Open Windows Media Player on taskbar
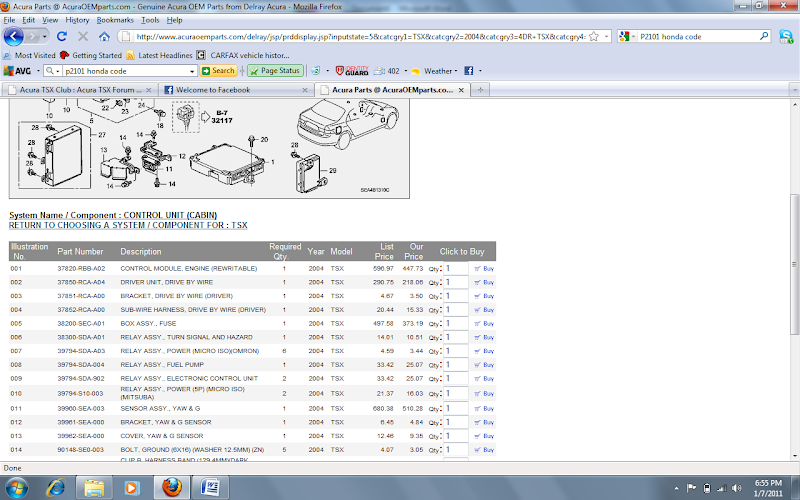800x500 pixels. click(132, 488)
